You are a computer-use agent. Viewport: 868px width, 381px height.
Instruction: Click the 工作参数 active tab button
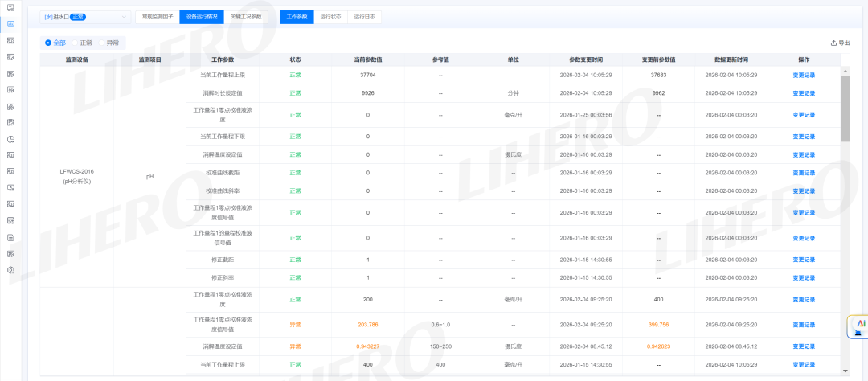297,16
